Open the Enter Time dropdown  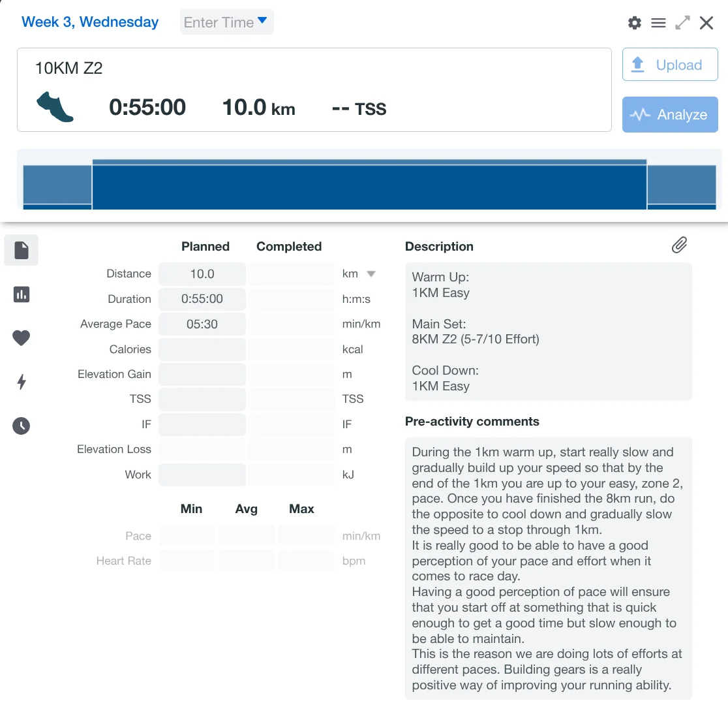click(226, 22)
